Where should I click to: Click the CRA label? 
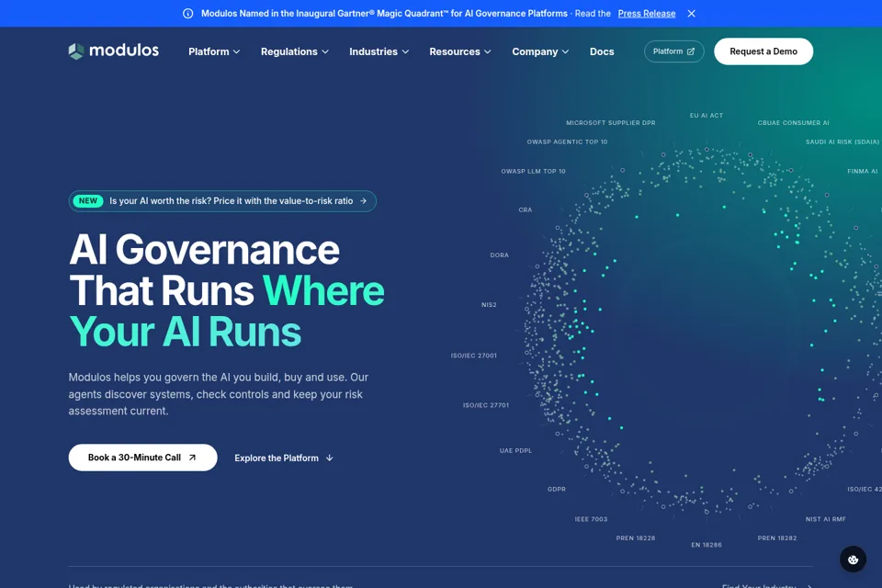point(526,209)
